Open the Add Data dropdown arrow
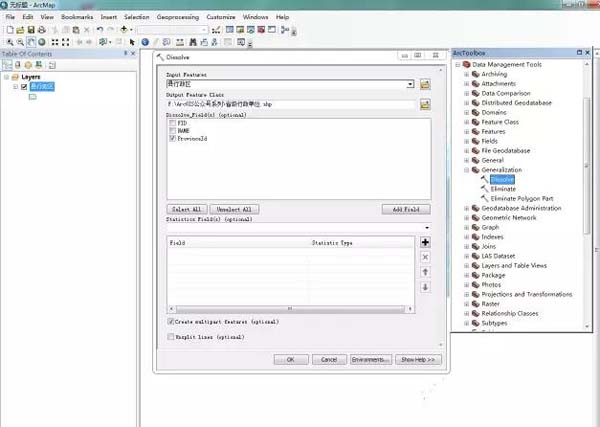600x427 pixels. pyautogui.click(x=131, y=29)
